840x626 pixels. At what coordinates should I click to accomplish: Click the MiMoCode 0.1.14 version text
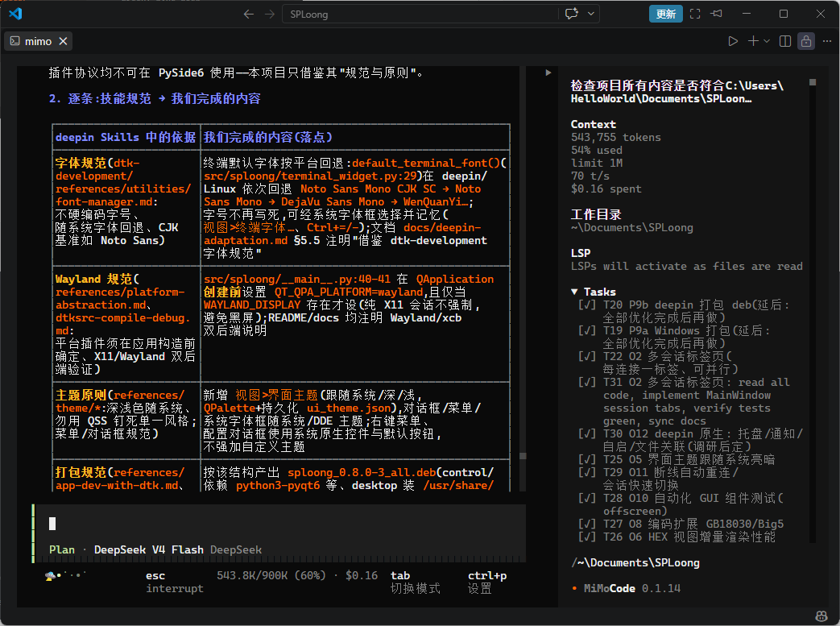coord(632,588)
